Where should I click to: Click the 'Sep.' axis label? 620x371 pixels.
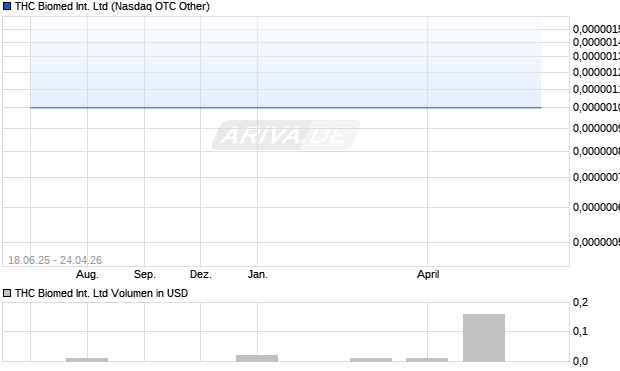pyautogui.click(x=145, y=274)
